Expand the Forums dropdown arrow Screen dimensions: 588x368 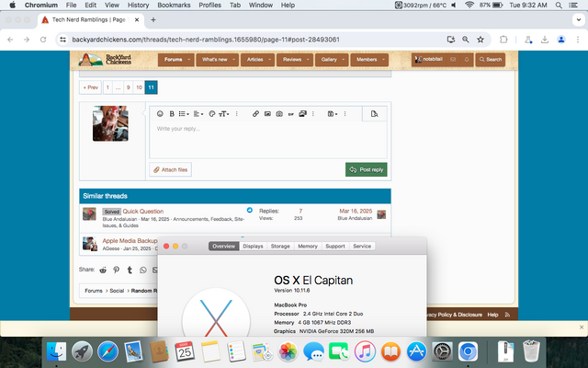click(189, 59)
